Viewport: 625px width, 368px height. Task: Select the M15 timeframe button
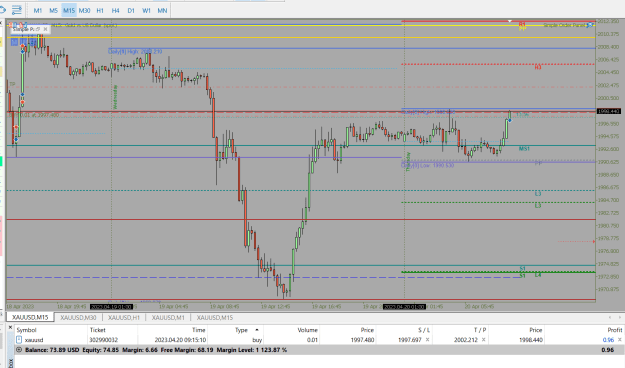click(x=69, y=10)
